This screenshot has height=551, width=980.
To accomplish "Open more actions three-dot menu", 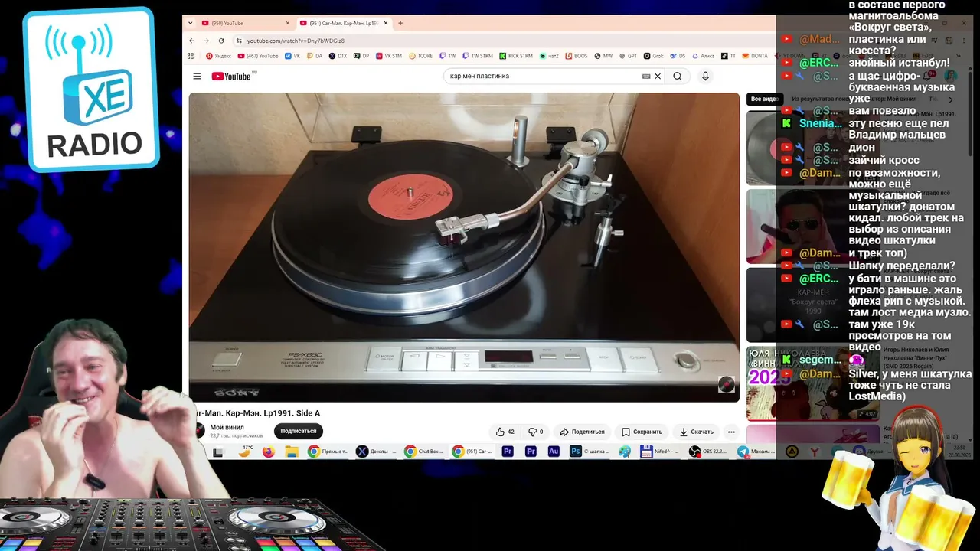I will 731,432.
